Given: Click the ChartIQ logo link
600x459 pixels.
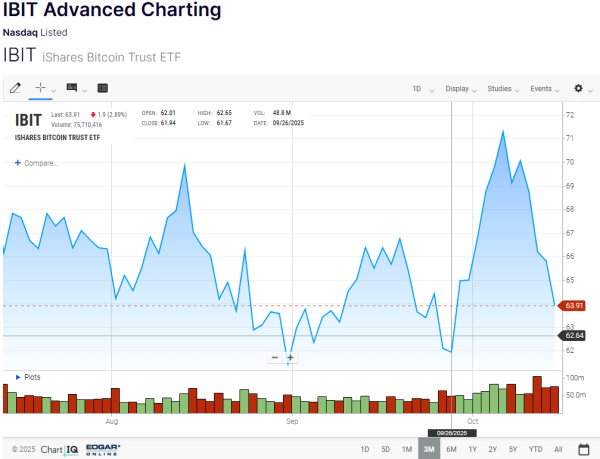Looking at the screenshot, I should pos(60,450).
